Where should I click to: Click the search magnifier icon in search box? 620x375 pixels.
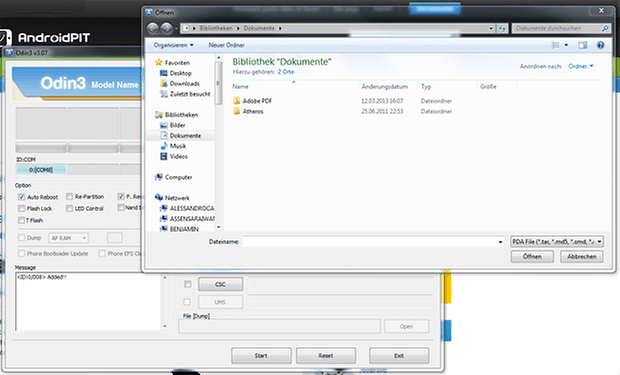(605, 28)
